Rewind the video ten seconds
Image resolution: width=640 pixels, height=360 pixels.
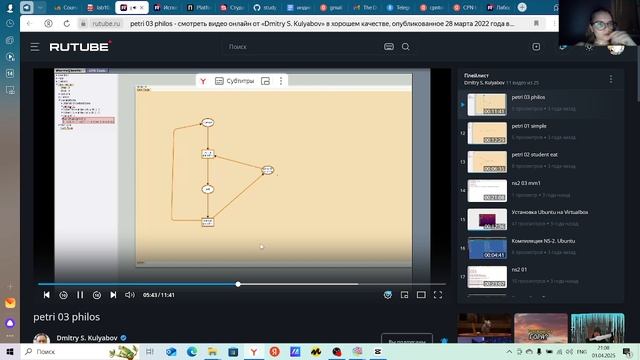click(63, 295)
